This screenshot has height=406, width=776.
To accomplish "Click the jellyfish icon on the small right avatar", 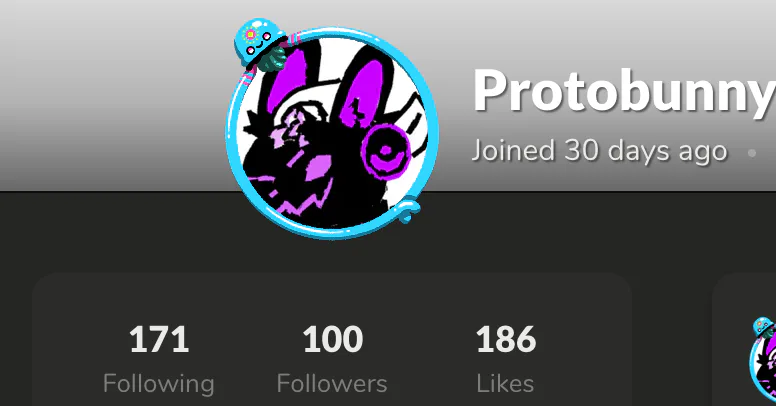I will click(764, 328).
